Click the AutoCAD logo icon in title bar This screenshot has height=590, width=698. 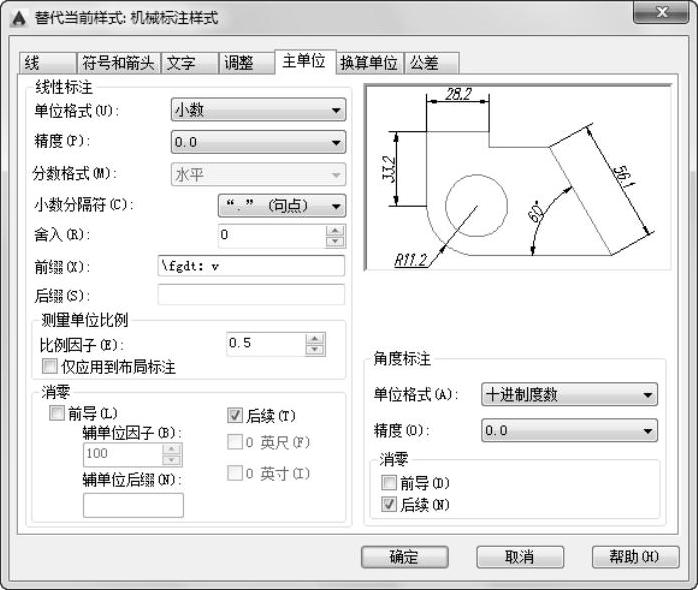[19, 19]
